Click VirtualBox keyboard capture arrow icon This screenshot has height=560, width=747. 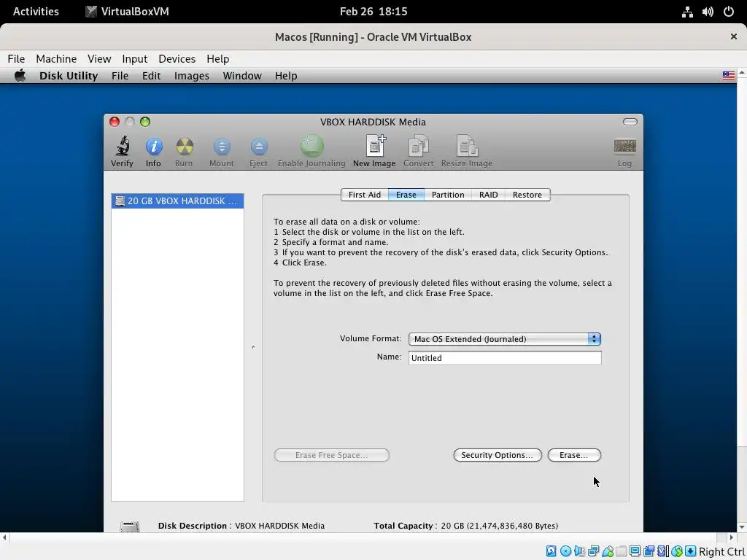click(691, 551)
